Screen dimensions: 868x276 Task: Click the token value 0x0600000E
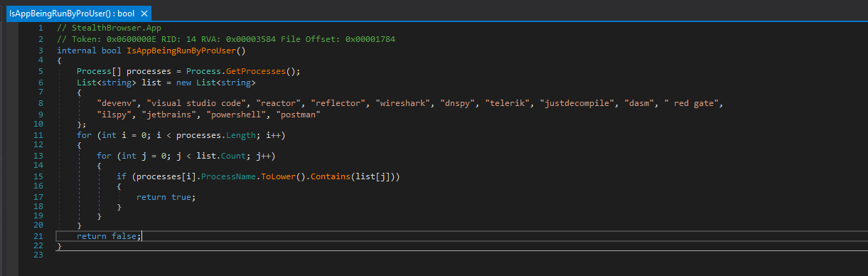(x=132, y=38)
